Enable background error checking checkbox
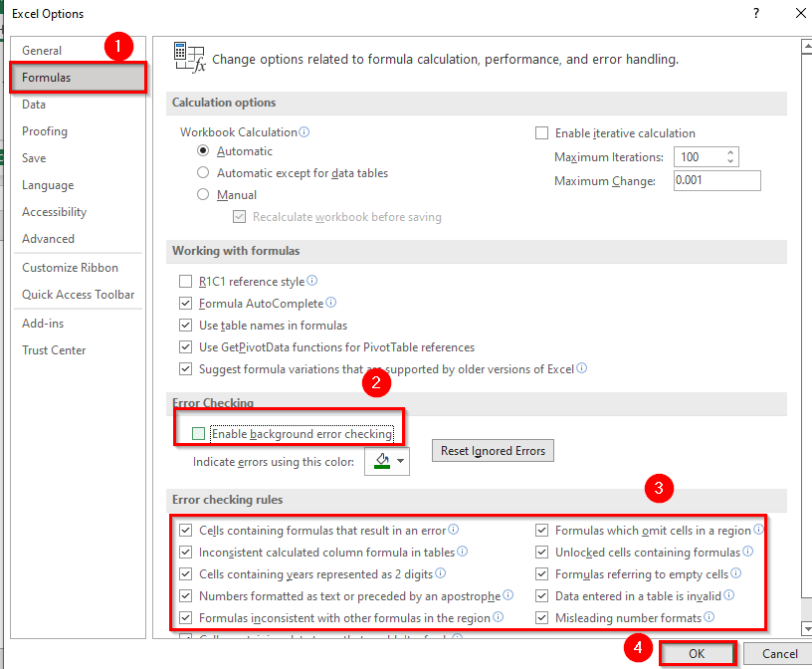The image size is (812, 669). tap(198, 434)
